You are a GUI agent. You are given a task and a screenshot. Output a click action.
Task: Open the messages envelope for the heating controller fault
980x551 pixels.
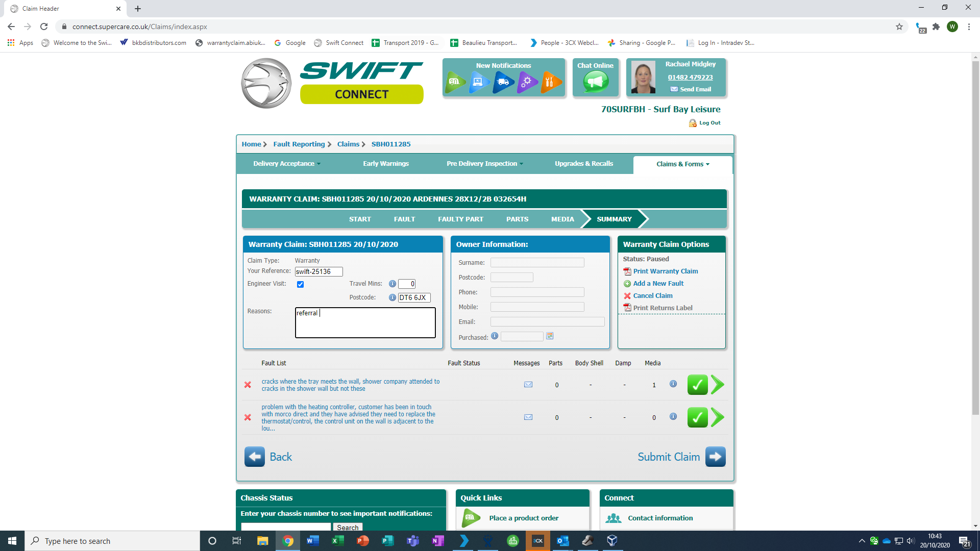(528, 417)
